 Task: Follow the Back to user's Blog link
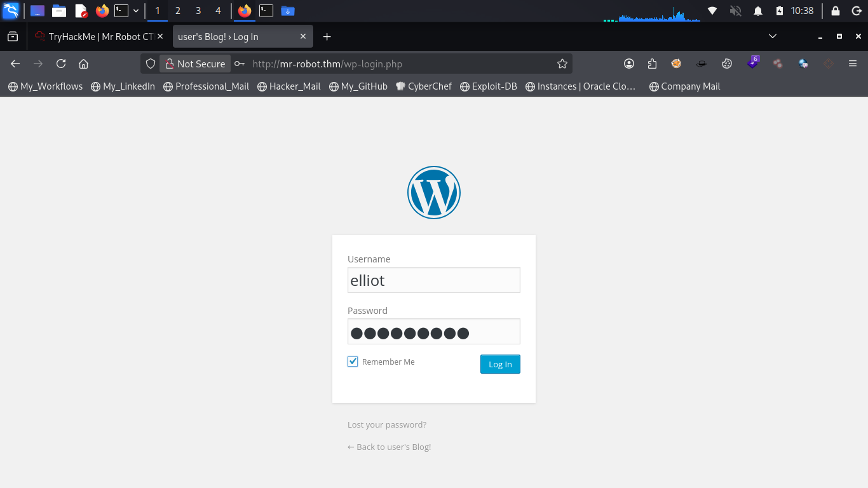coord(390,447)
